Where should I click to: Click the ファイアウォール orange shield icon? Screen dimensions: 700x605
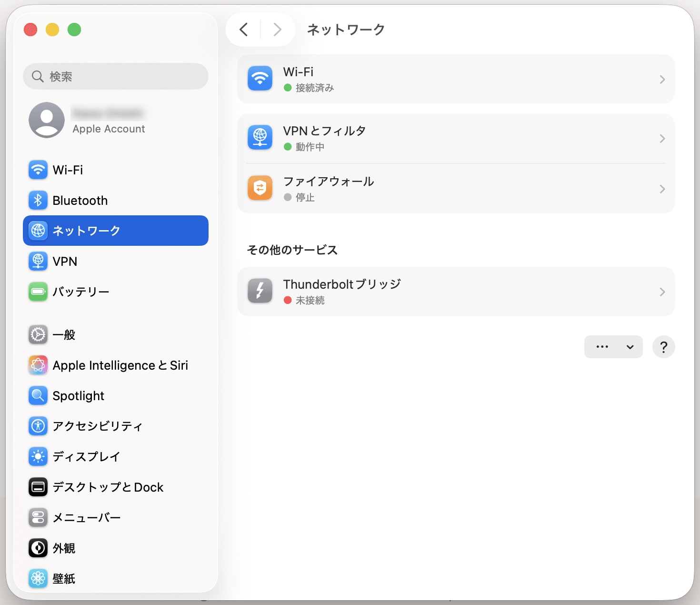click(260, 188)
